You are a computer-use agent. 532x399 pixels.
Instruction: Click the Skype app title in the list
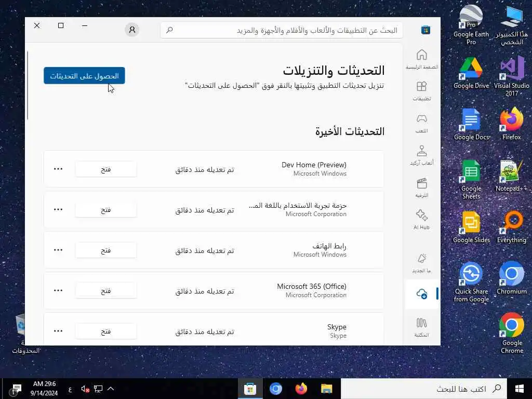tap(337, 327)
